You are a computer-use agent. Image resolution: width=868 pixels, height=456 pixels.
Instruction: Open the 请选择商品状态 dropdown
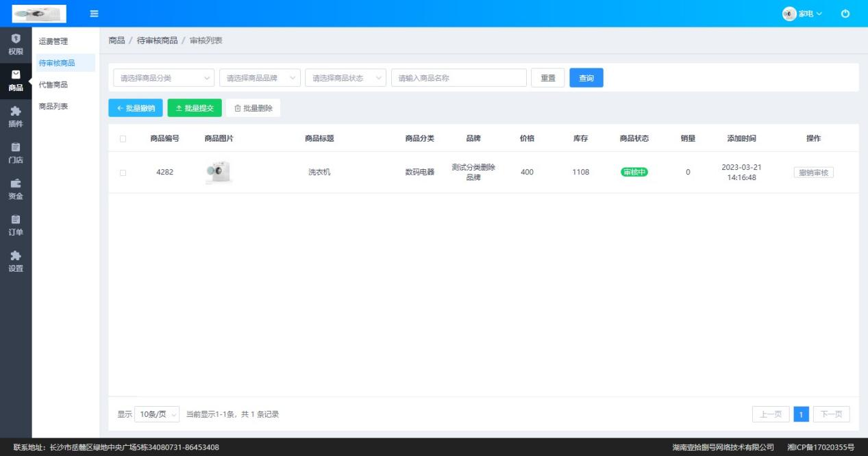346,78
